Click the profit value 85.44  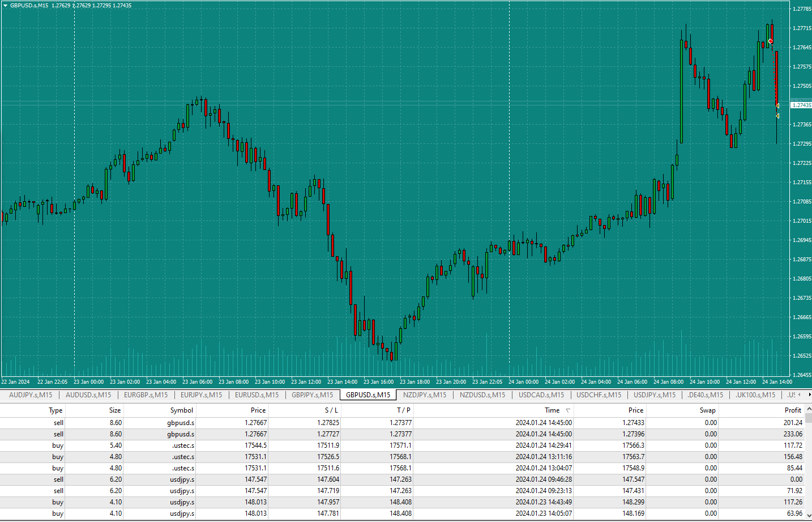(795, 468)
